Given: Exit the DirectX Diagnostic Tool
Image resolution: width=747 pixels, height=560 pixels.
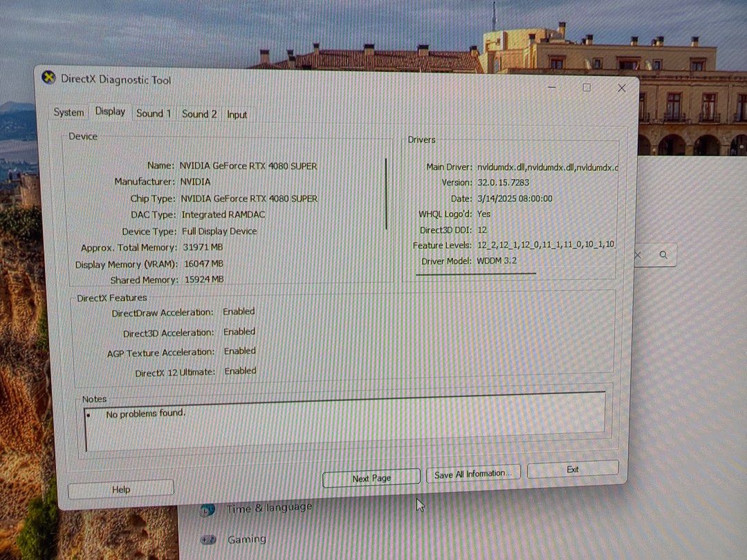Looking at the screenshot, I should (573, 469).
